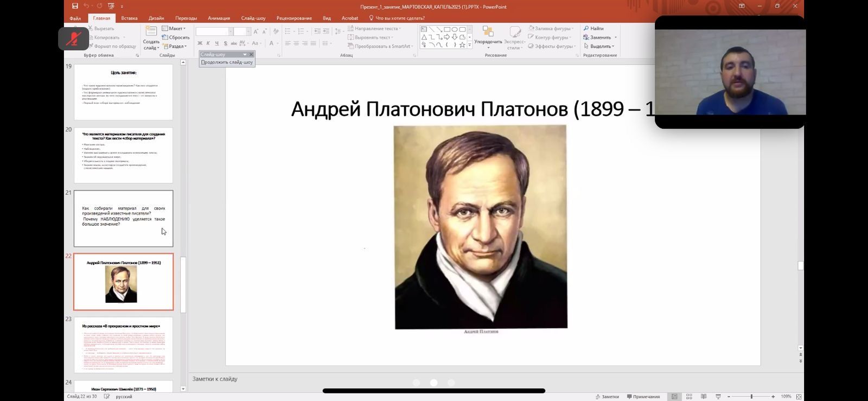Switch to the Переходы ribbon tab

click(x=186, y=18)
